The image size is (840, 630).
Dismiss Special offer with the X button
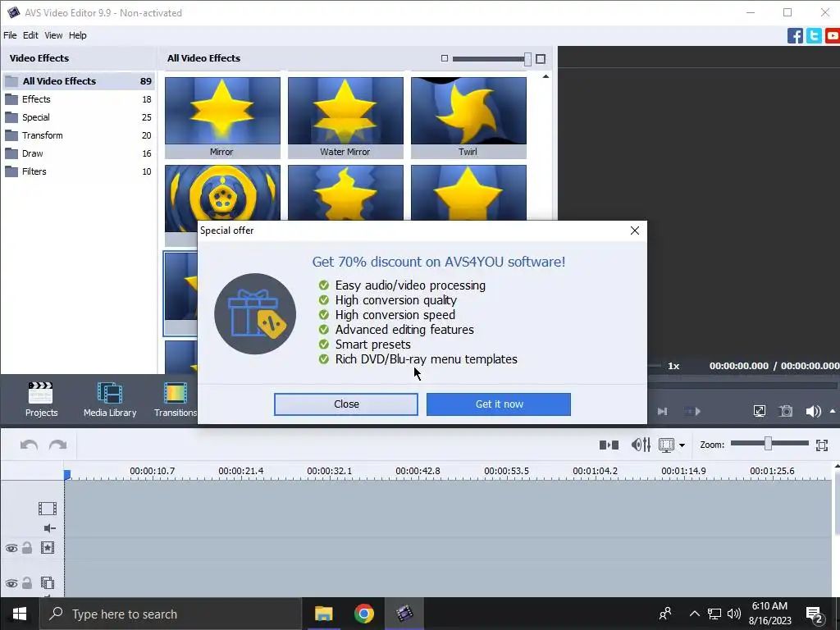tap(635, 231)
